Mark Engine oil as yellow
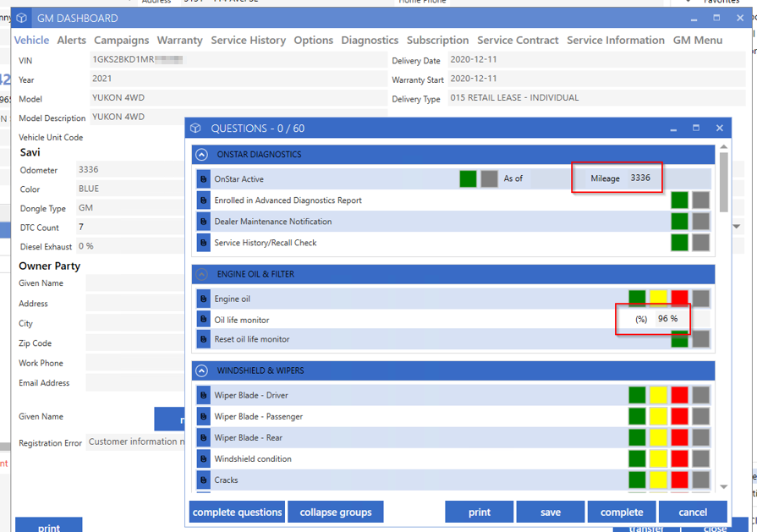Viewport: 757px width, 532px height. 658,299
